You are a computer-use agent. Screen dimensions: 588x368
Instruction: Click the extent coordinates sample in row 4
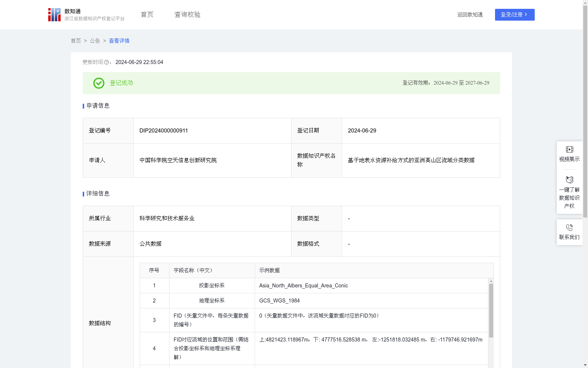(x=371, y=340)
